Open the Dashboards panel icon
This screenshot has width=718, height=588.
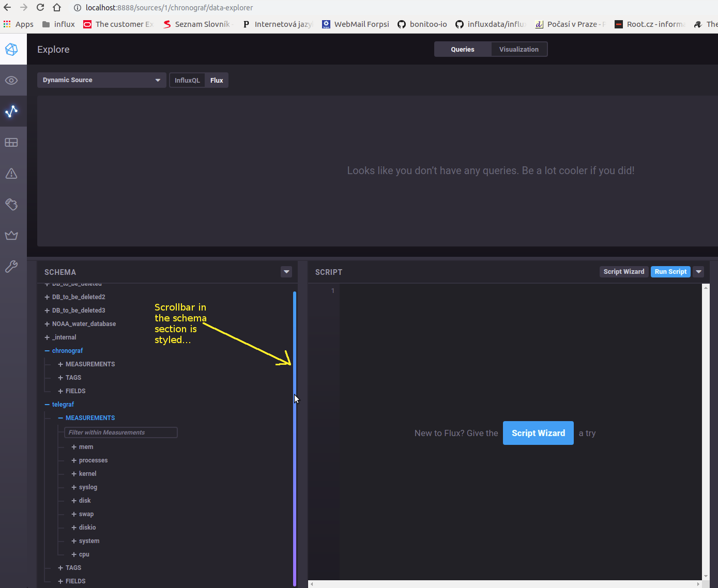pos(12,142)
